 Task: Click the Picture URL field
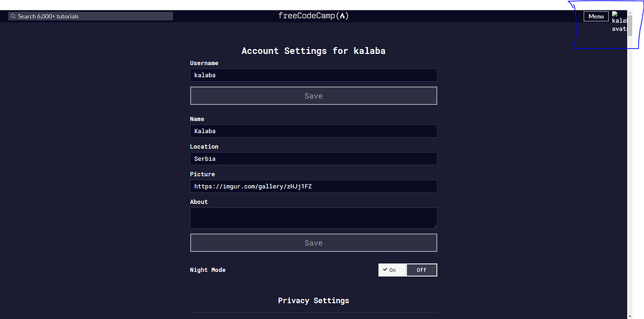pyautogui.click(x=313, y=187)
